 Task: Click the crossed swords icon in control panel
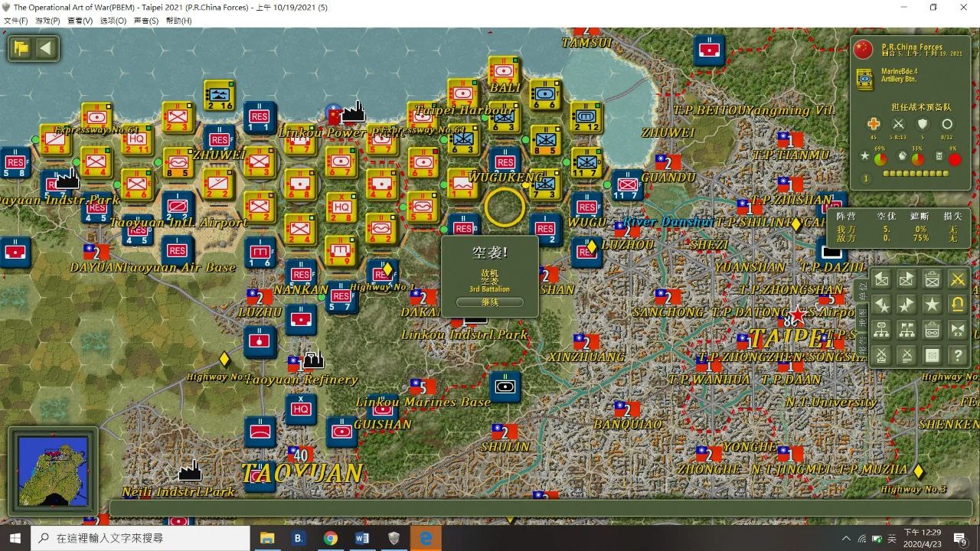click(957, 279)
